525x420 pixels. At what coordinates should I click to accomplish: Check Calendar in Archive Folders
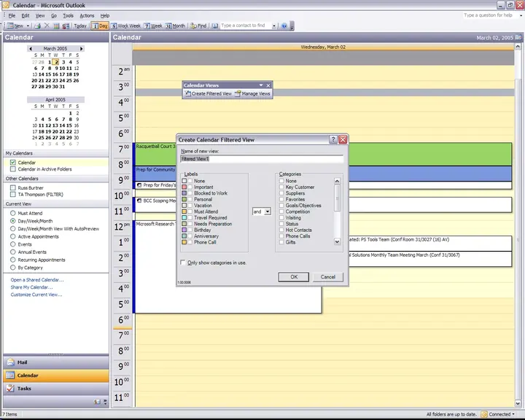pos(13,169)
